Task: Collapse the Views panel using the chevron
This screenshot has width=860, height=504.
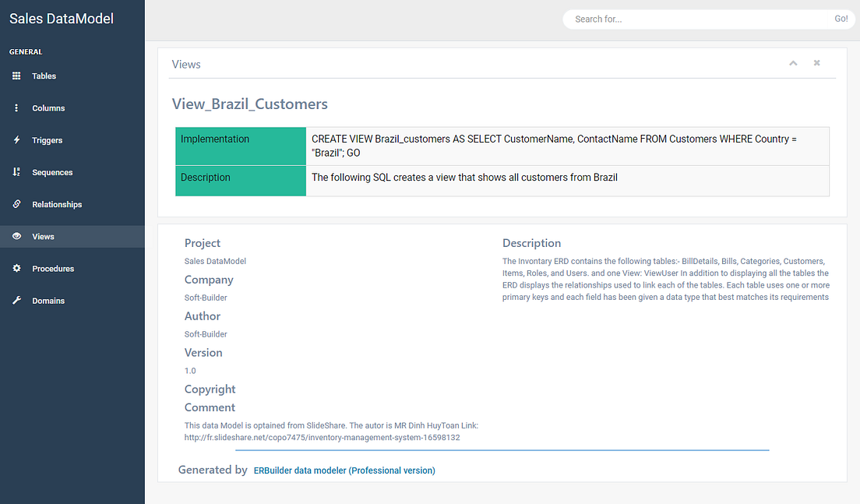Action: click(x=793, y=62)
